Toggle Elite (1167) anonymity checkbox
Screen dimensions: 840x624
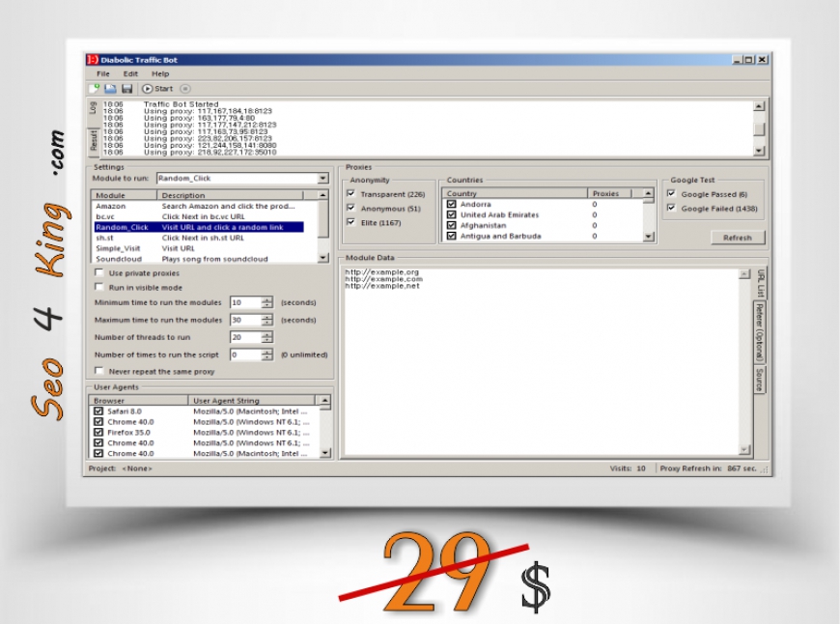(351, 222)
